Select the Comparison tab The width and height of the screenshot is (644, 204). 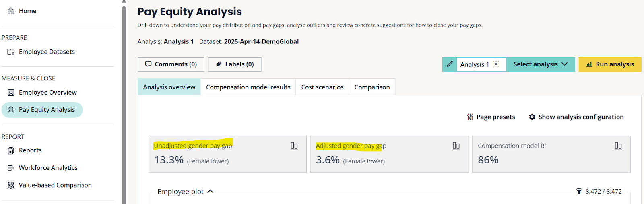tap(372, 87)
